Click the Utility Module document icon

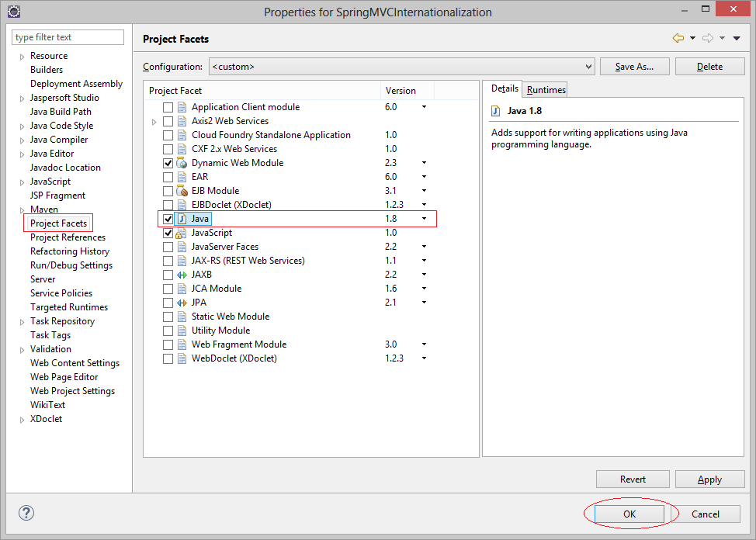click(182, 331)
